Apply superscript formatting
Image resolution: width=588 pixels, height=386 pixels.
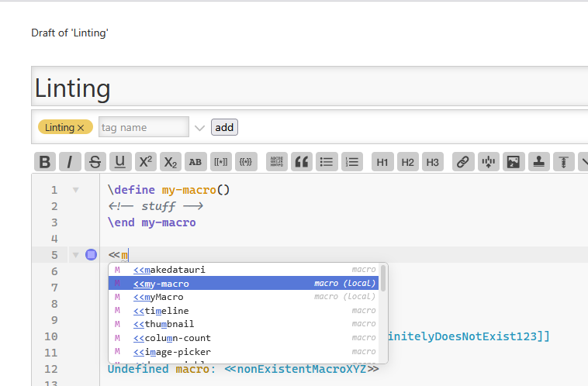145,162
